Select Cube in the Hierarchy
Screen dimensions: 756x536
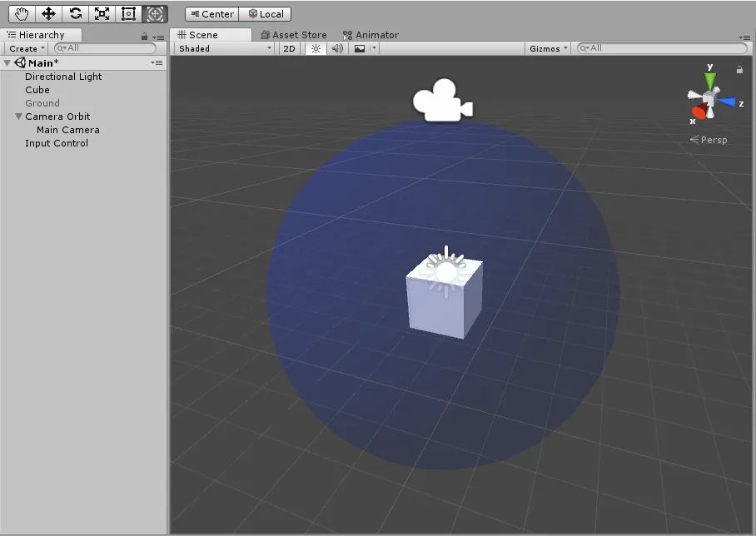[x=37, y=90]
